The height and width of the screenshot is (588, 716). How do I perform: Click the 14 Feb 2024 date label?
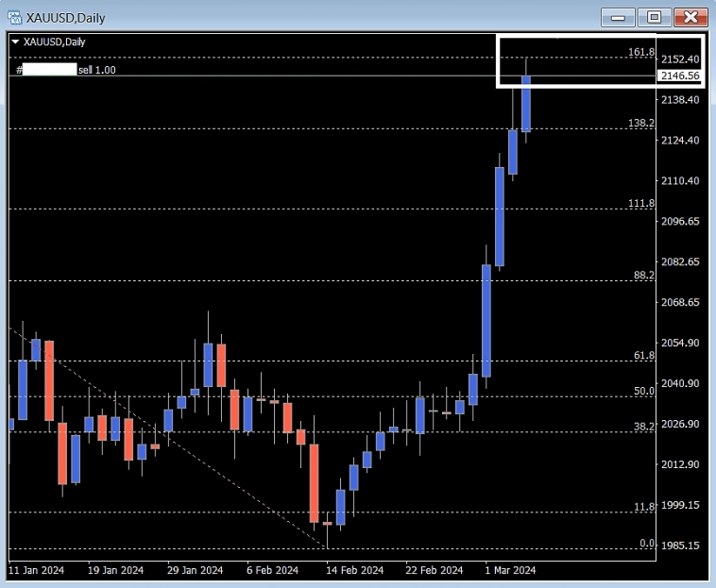click(x=355, y=570)
